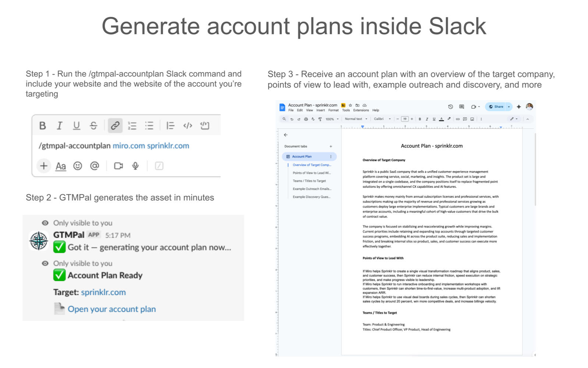Open the Calibri font dropdown
Image resolution: width=588 pixels, height=368 pixels.
tap(382, 119)
